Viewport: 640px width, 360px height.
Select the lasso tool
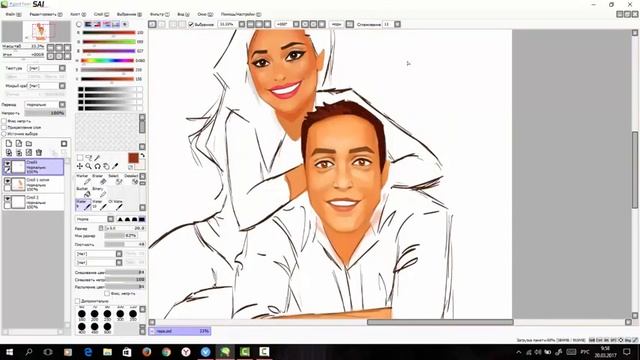89,158
